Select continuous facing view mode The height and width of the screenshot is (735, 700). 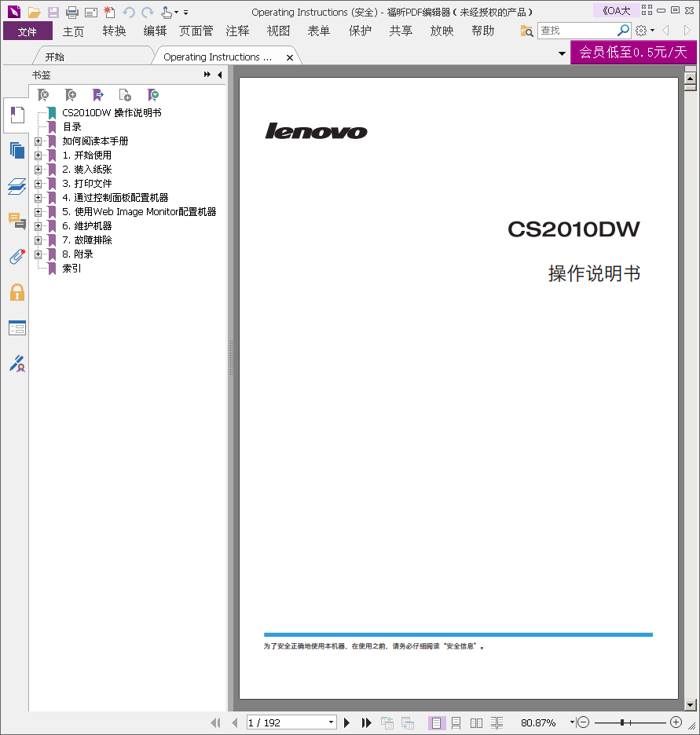click(497, 722)
